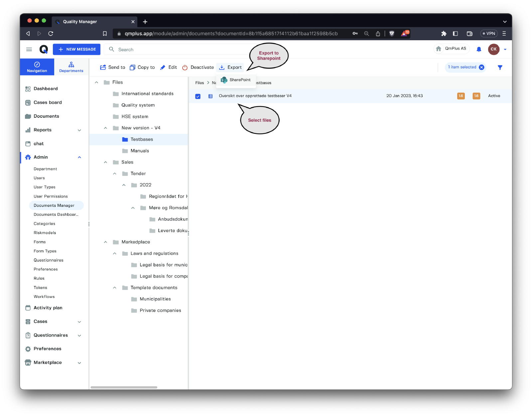Expand the Reports menu chevron

79,130
